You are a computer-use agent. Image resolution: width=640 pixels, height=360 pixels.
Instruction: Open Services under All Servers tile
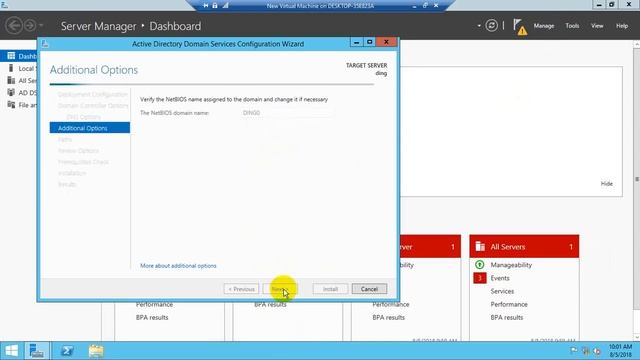pyautogui.click(x=502, y=291)
